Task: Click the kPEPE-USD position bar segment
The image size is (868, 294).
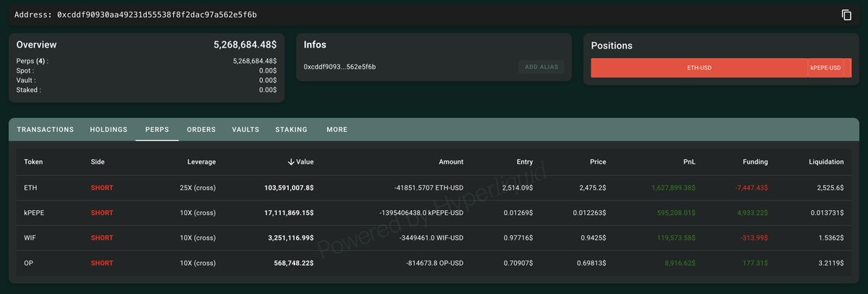Action: click(x=825, y=68)
